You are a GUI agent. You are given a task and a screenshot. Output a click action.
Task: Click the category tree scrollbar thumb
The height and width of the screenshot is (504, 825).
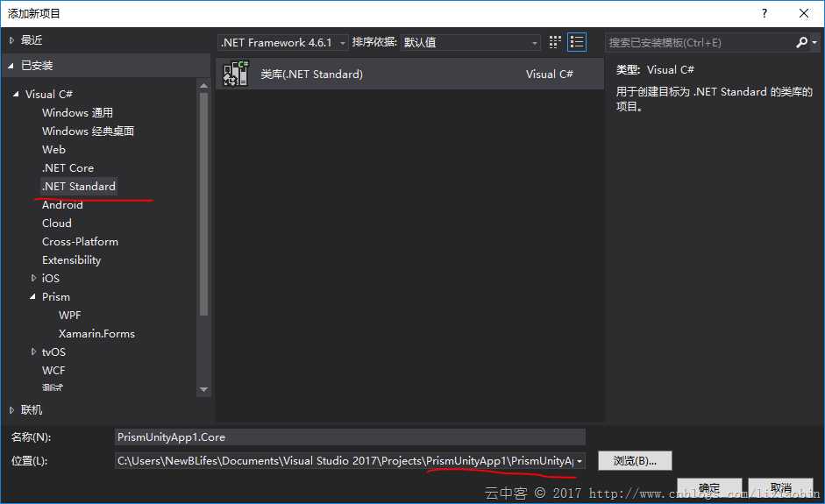click(203, 203)
